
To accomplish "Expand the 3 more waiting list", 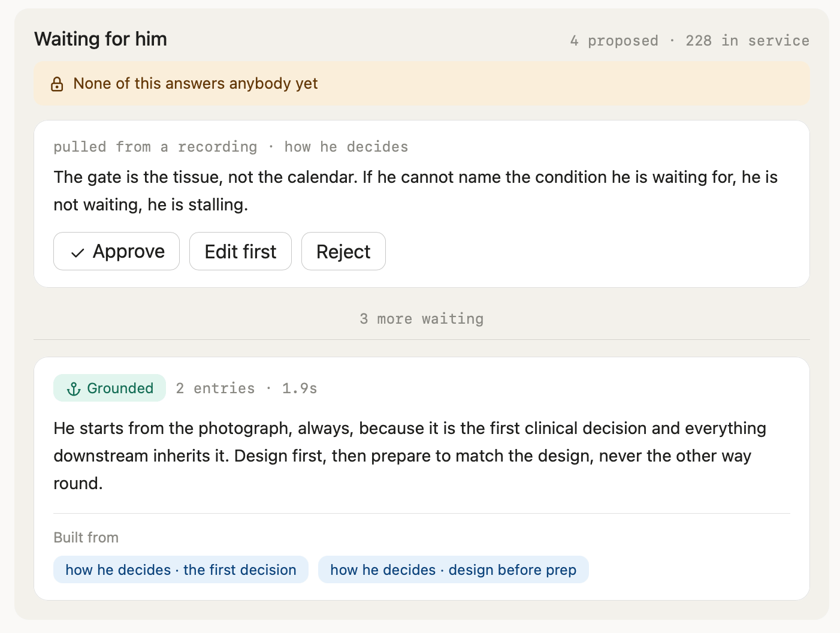I will 422,319.
